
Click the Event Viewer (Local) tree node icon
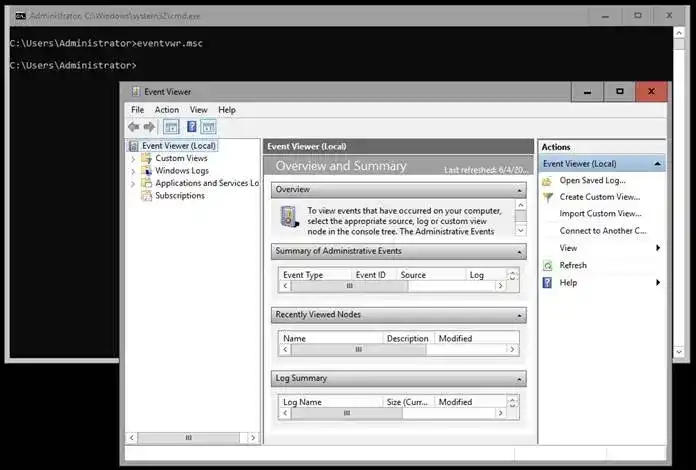tap(133, 146)
